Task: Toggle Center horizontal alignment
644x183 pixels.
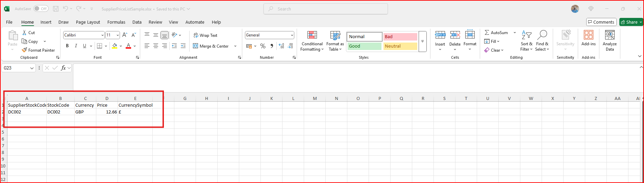Action: pyautogui.click(x=156, y=46)
